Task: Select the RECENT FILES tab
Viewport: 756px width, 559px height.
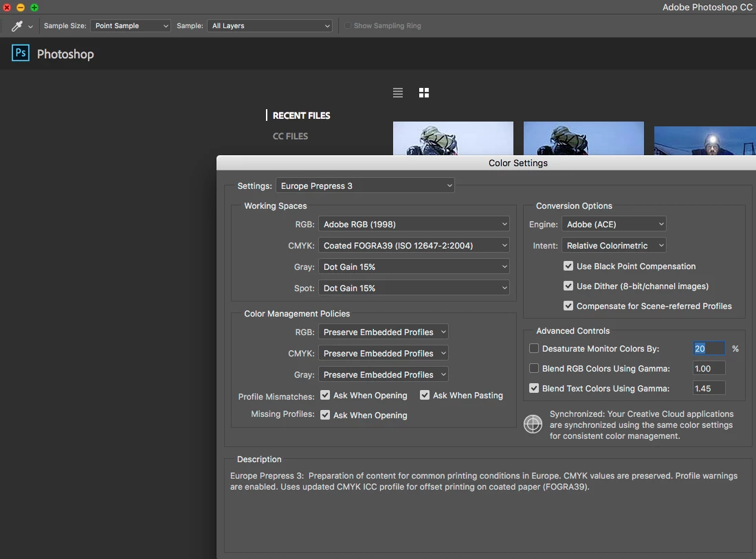Action: 301,115
